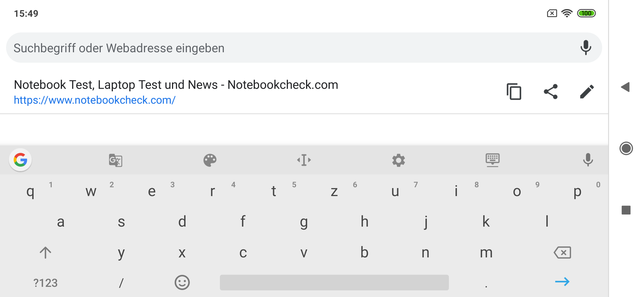Open keyboard theme palette
Viewport: 644px width, 297px height.
pos(210,160)
